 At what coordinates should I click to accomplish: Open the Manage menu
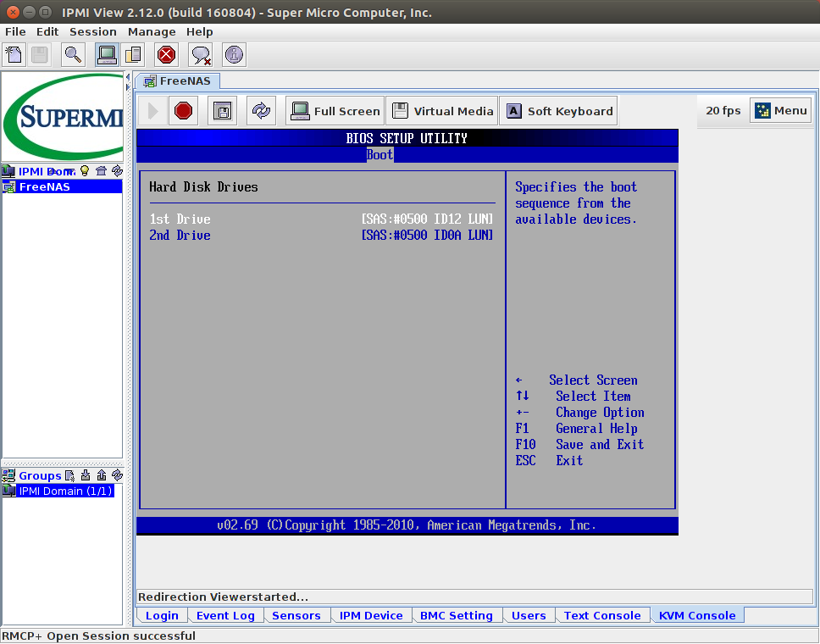(152, 31)
